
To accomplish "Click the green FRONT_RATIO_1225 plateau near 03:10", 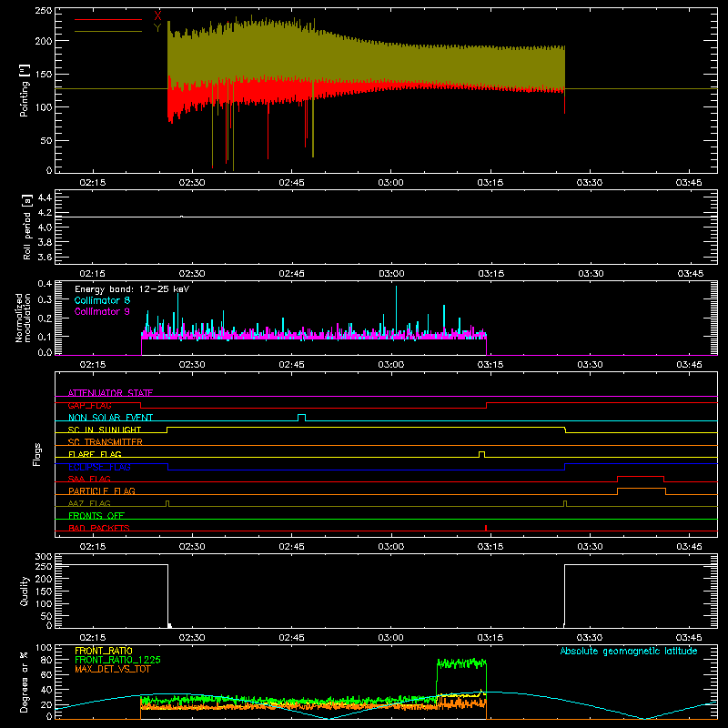I will [462, 663].
